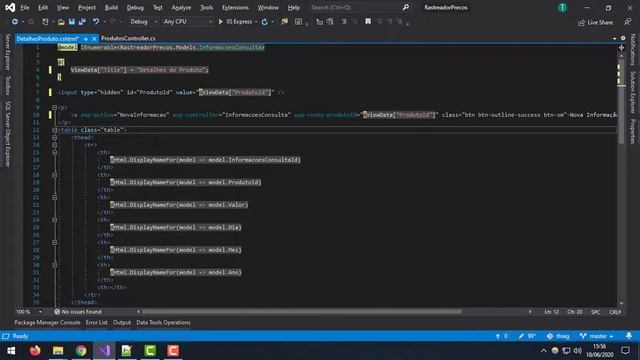Screen dimensions: 640x360
Task: Click the Refresh browser icon in toolbar
Action: coord(264,22)
